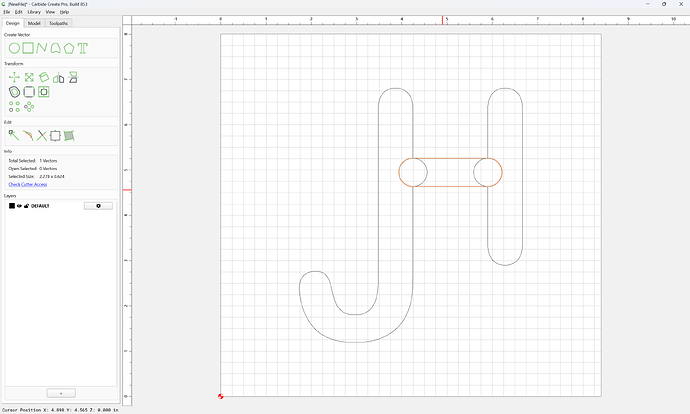The height and width of the screenshot is (414, 690).
Task: Open the Circular array tool
Action: point(29,106)
